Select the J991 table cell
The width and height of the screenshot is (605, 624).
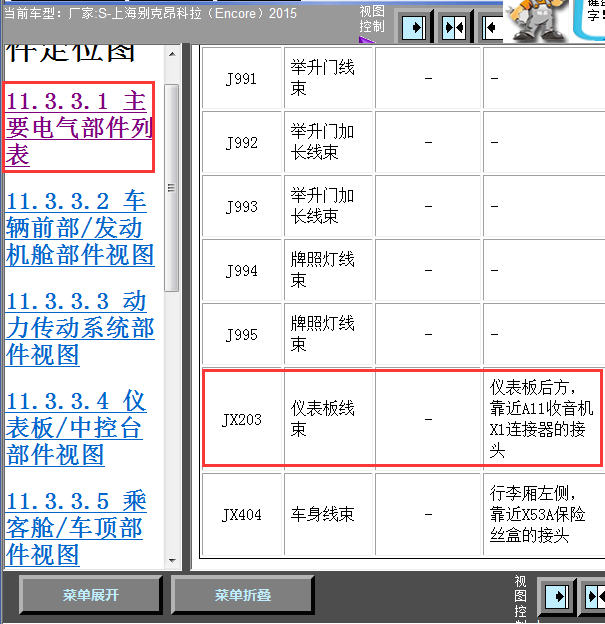(242, 78)
